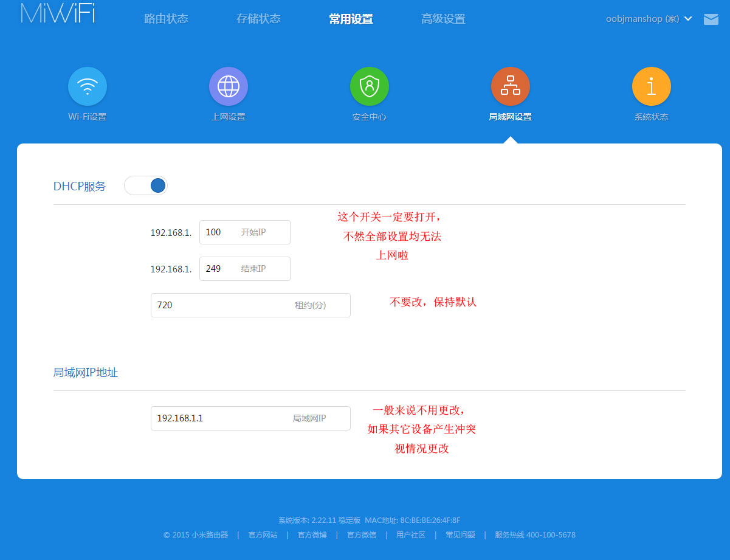Click the 局域网IP地址 heading
Image resolution: width=730 pixels, height=560 pixels.
pyautogui.click(x=86, y=373)
